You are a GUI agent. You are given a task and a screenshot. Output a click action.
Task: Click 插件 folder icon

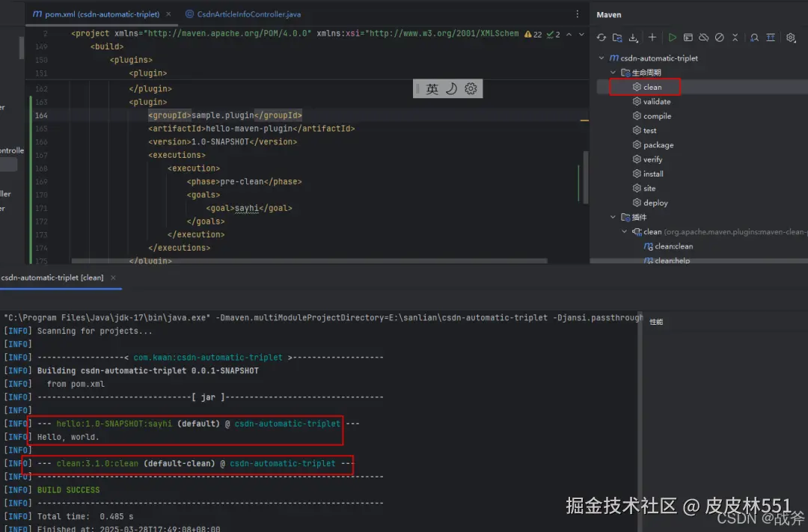[625, 217]
